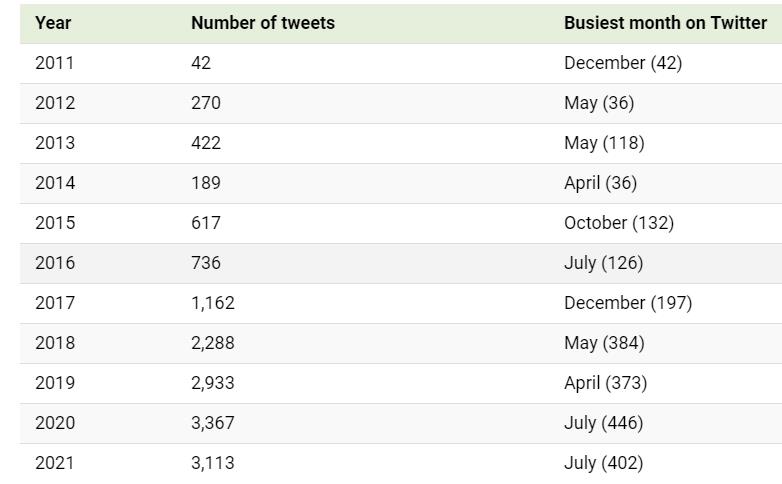Click the Year column header
The image size is (782, 484).
click(x=53, y=23)
